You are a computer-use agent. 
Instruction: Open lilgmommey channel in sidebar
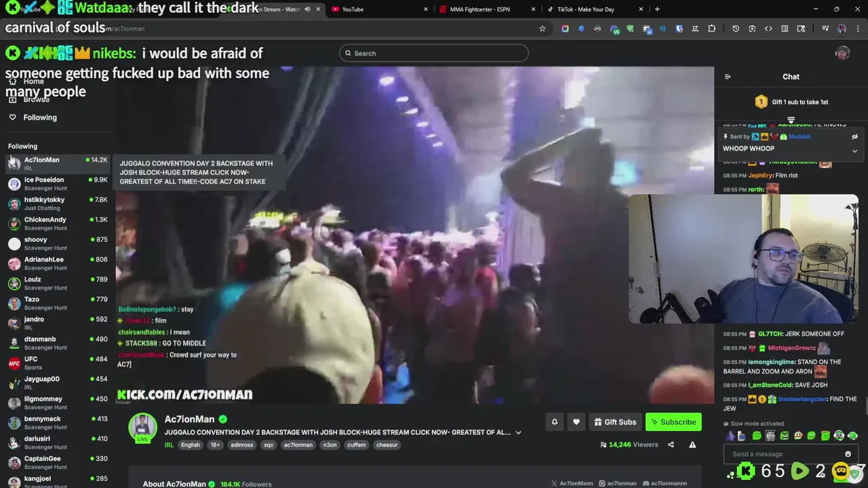pyautogui.click(x=57, y=403)
